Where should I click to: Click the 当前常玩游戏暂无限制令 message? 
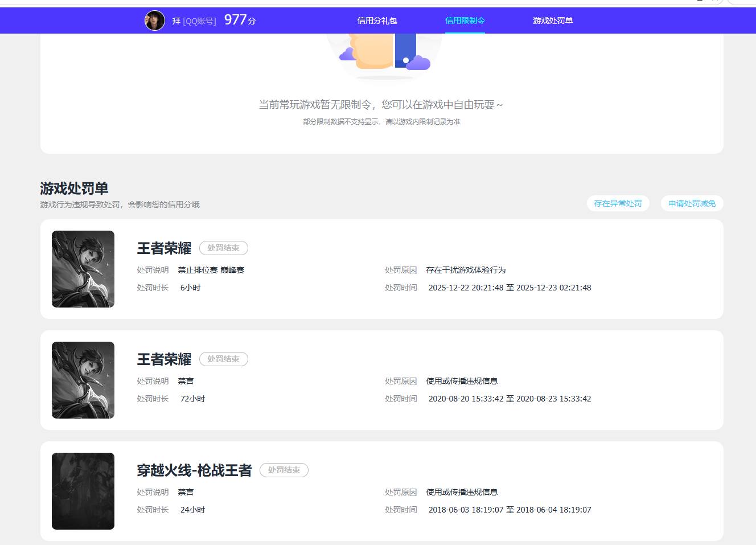click(x=381, y=105)
